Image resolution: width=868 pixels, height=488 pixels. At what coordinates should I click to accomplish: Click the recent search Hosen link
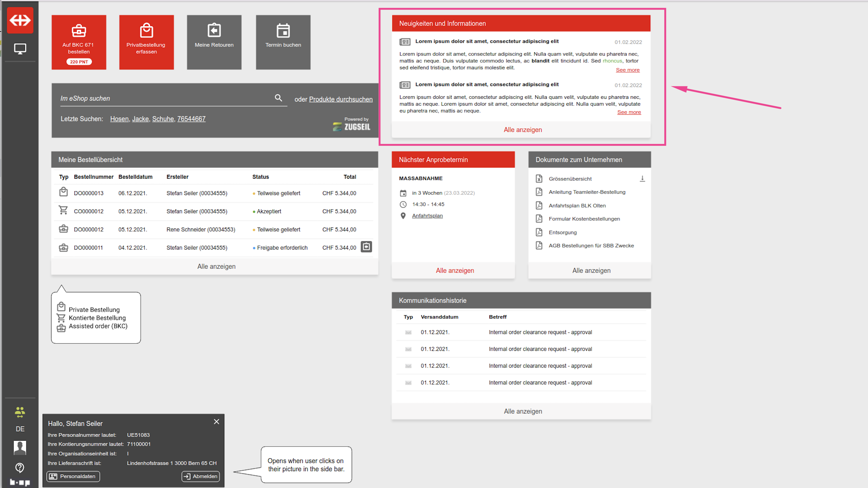[x=119, y=119]
